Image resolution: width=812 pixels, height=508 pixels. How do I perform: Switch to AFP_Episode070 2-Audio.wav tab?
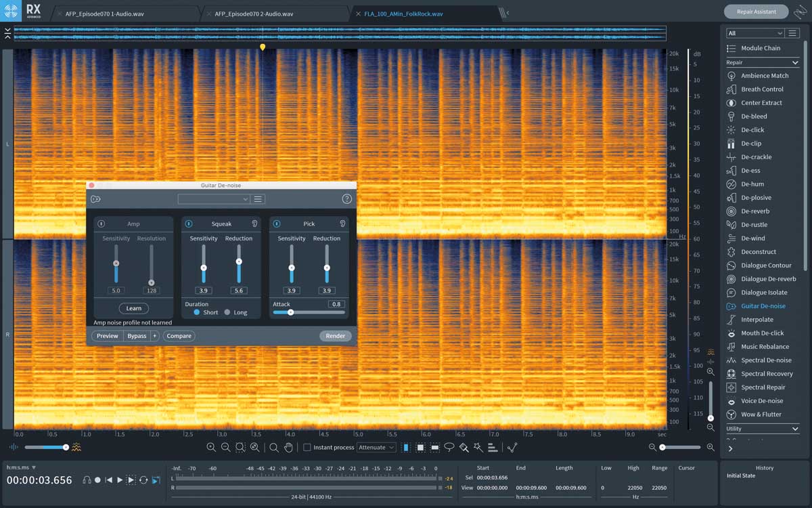(254, 14)
